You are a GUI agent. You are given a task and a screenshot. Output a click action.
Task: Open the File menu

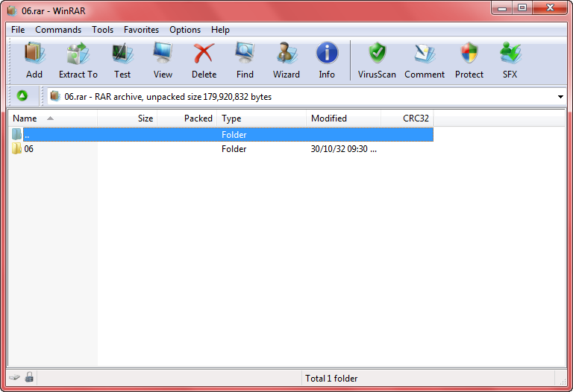coord(18,30)
